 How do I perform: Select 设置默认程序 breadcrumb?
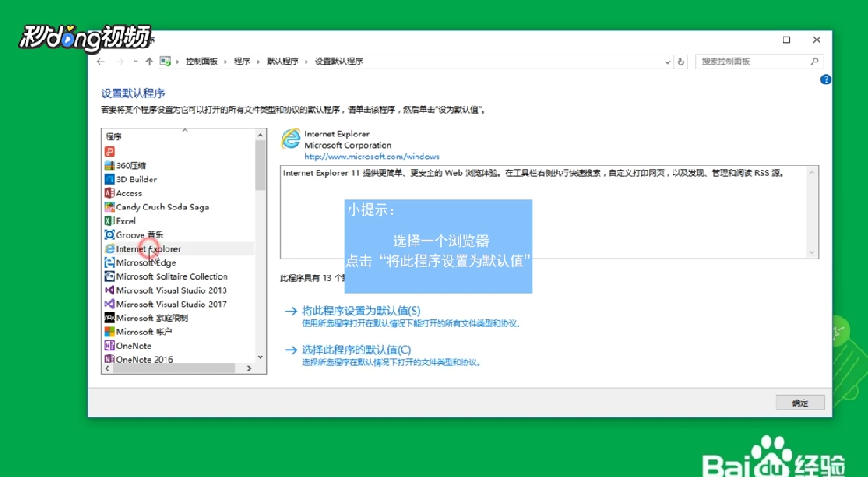(339, 62)
